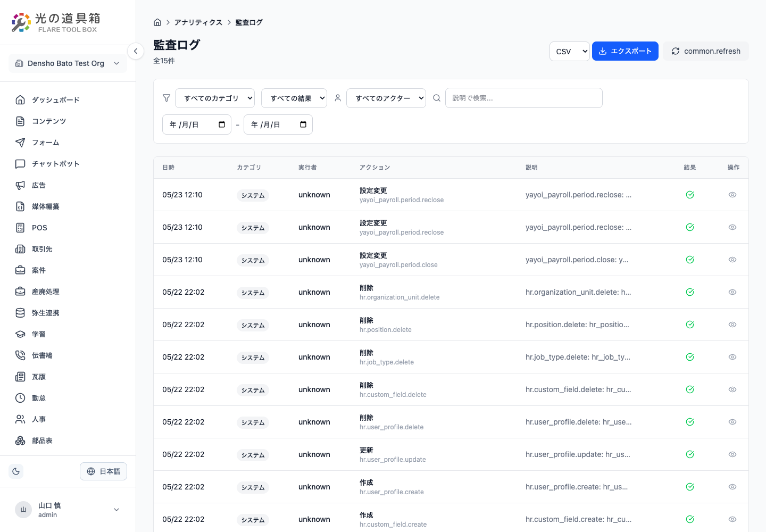The height and width of the screenshot is (532, 766).
Task: Open calendar picker of the start date
Action: 222,124
